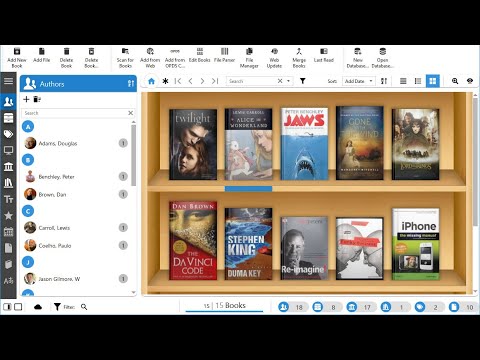The width and height of the screenshot is (480, 360).
Task: Toggle the eye visibility icon
Action: (470, 81)
